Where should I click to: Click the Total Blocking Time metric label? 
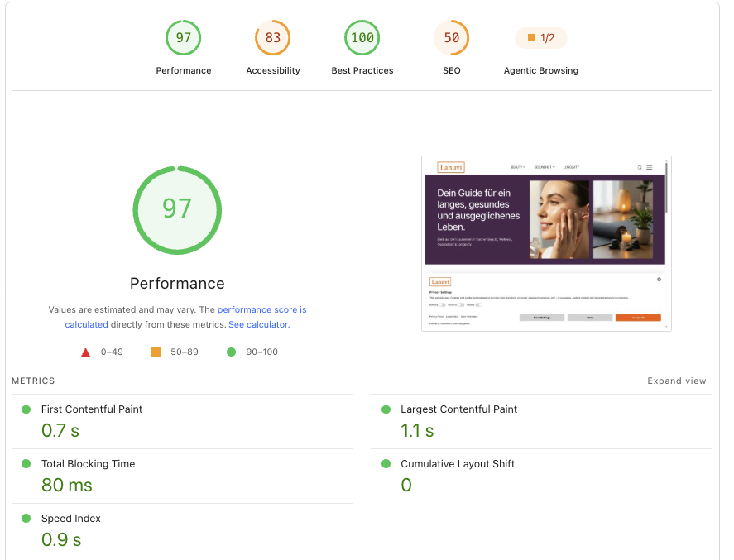point(88,463)
